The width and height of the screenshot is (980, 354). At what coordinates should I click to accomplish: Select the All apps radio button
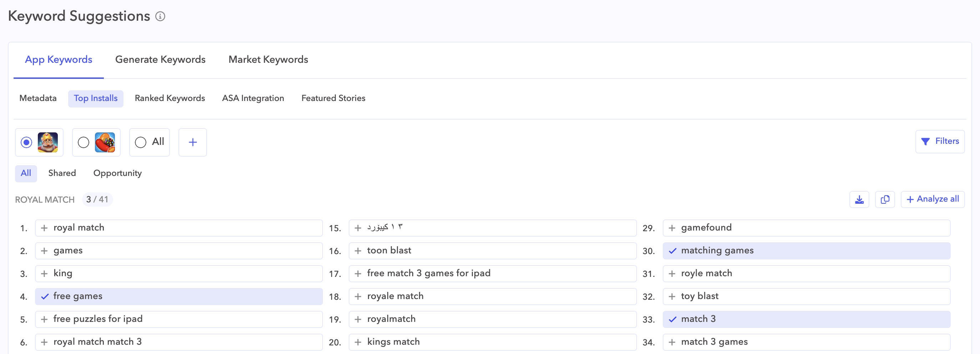140,142
